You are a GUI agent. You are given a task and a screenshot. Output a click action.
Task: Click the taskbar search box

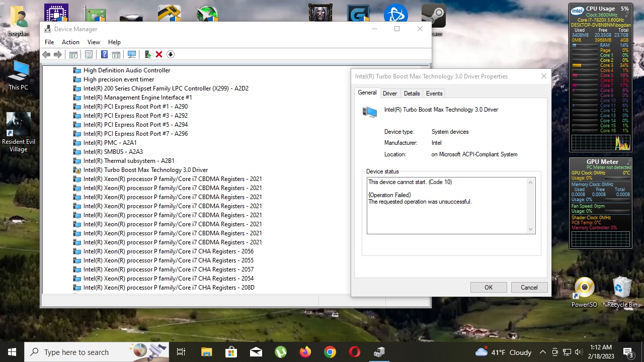[97, 352]
